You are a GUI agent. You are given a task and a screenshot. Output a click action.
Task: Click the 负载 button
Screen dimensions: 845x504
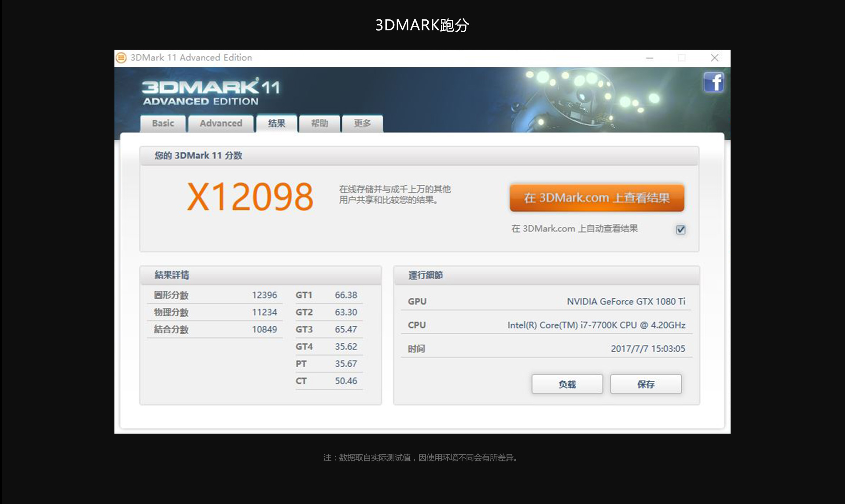click(567, 384)
